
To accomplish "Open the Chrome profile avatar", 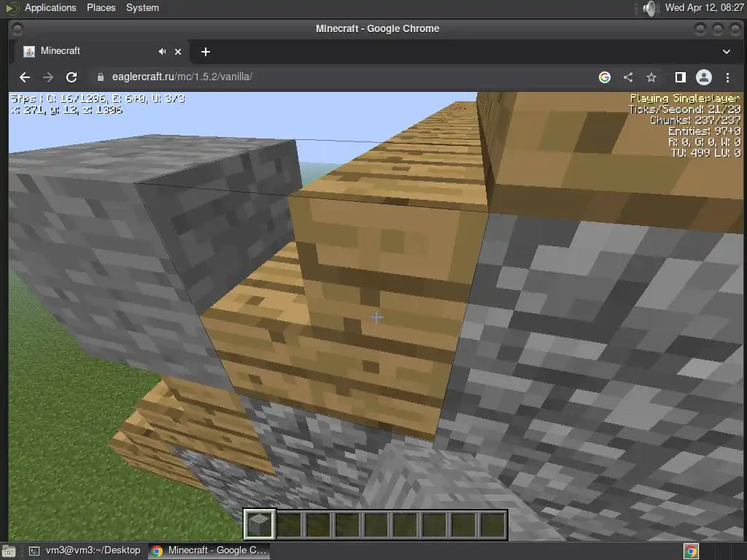I will click(704, 77).
